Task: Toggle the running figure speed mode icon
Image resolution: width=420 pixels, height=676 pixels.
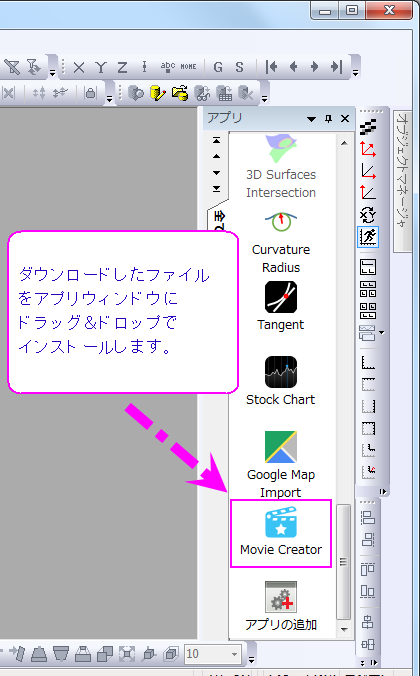Action: coord(368,236)
